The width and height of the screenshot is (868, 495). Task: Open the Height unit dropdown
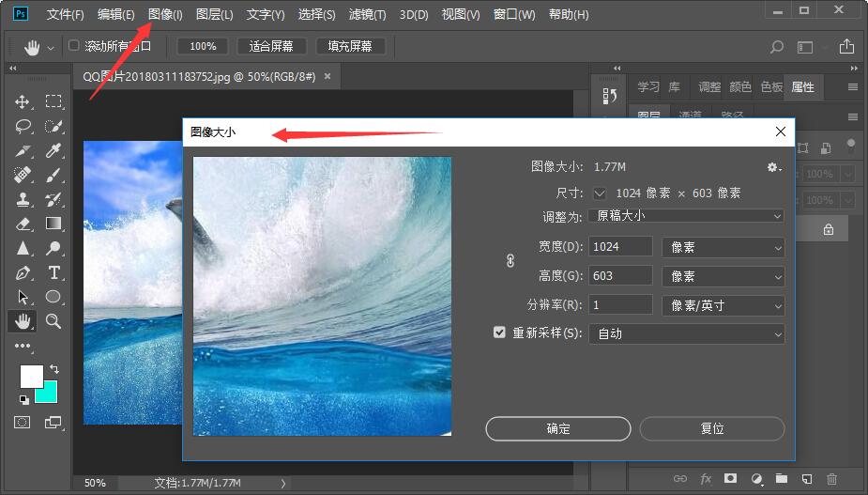[x=723, y=276]
